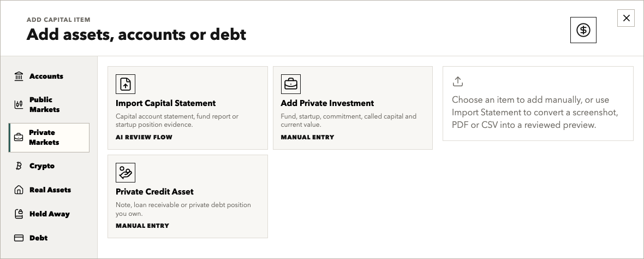This screenshot has width=644, height=259.
Task: Click the Bitcoin symbol Crypto icon
Action: click(19, 166)
